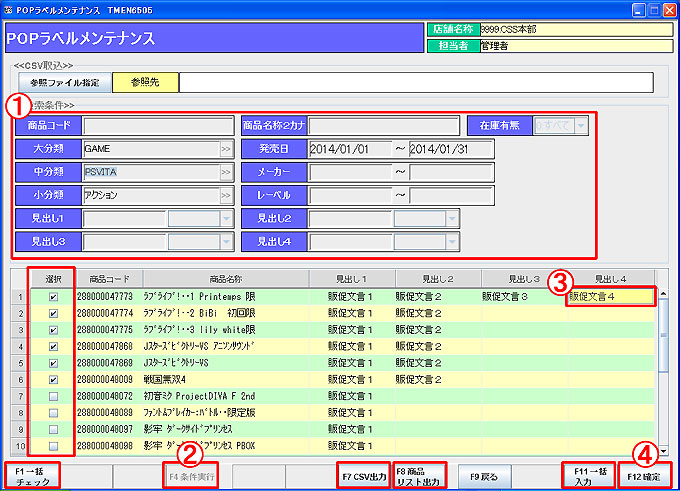Uncheck the checkbox for 288000047774
Screen dimensions: 680x491
(x=53, y=314)
